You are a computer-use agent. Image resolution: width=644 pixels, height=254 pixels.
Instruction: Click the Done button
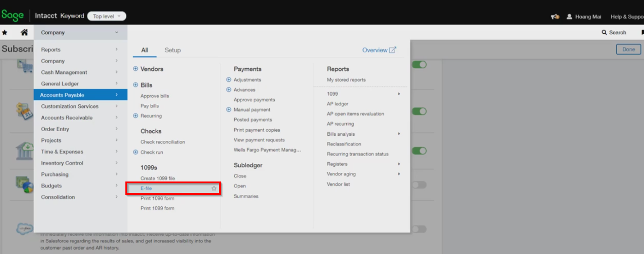click(628, 49)
